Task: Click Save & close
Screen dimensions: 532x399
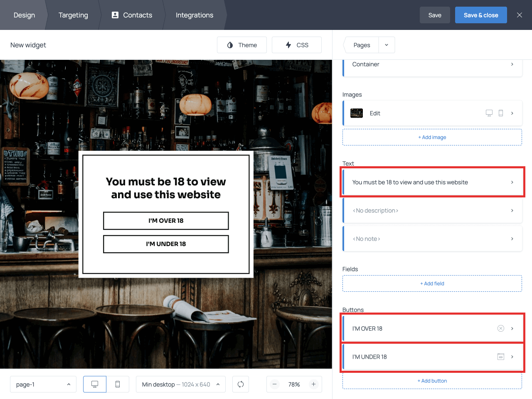Action: tap(481, 15)
